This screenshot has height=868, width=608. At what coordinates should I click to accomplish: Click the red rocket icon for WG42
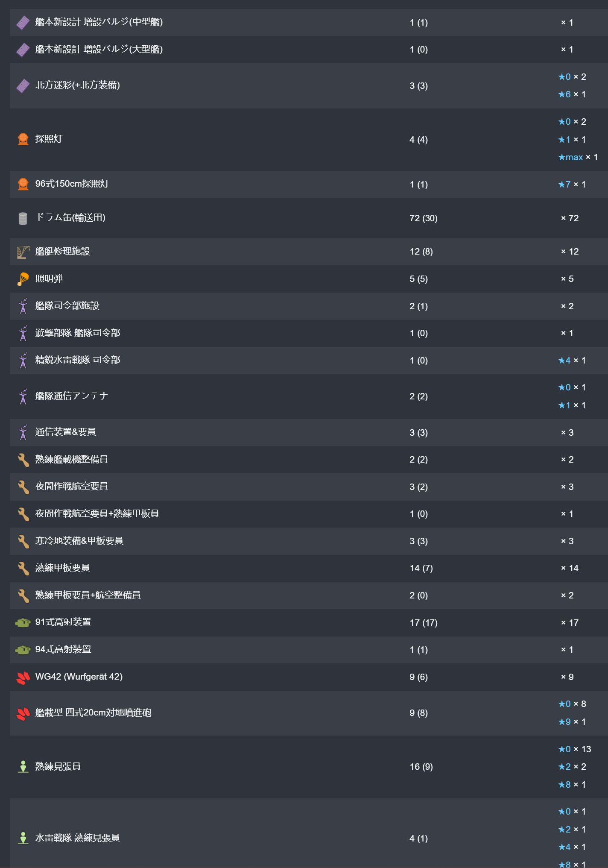[23, 677]
